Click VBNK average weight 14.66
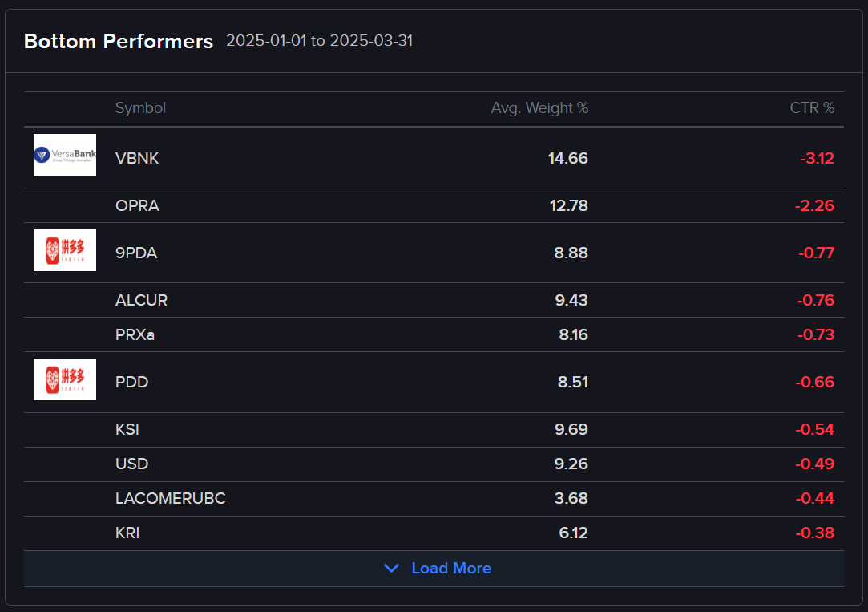This screenshot has width=868, height=612. pyautogui.click(x=568, y=158)
